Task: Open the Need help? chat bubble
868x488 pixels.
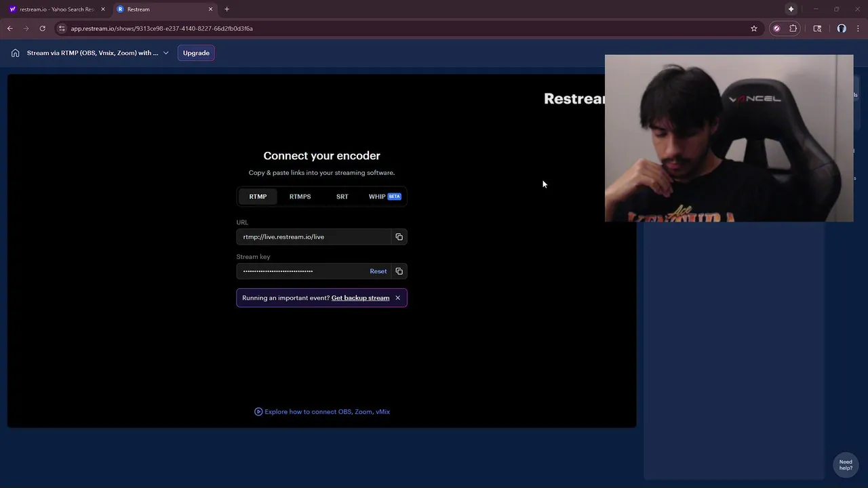Action: coord(846,465)
